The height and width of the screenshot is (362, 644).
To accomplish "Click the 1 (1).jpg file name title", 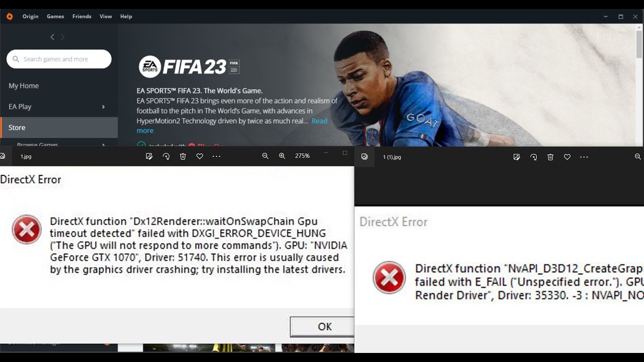I will tap(392, 157).
